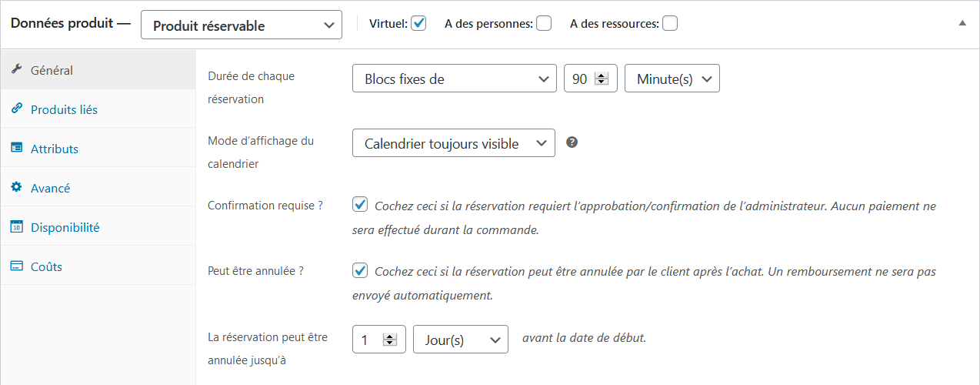This screenshot has height=385, width=980.
Task: Click the gear icon next to Avancé
Action: pos(16,188)
